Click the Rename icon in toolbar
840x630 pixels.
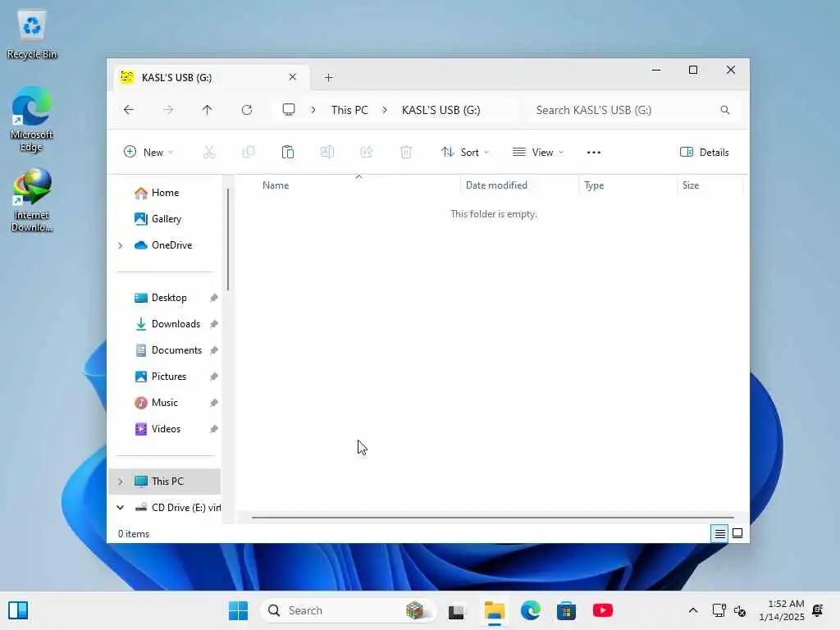point(327,152)
